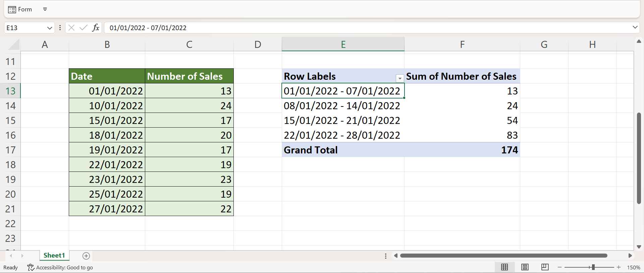Screen dimensions: 644x273
Task: Click the zoom slider handle
Action: tap(593, 267)
